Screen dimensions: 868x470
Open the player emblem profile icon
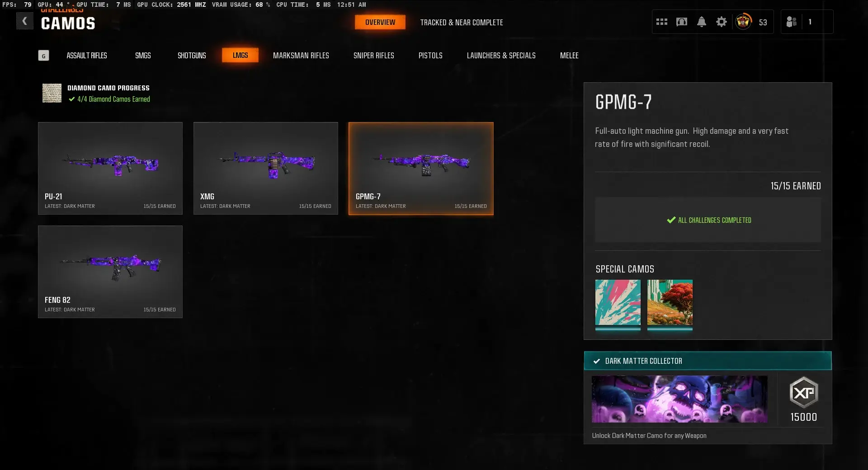pos(743,22)
